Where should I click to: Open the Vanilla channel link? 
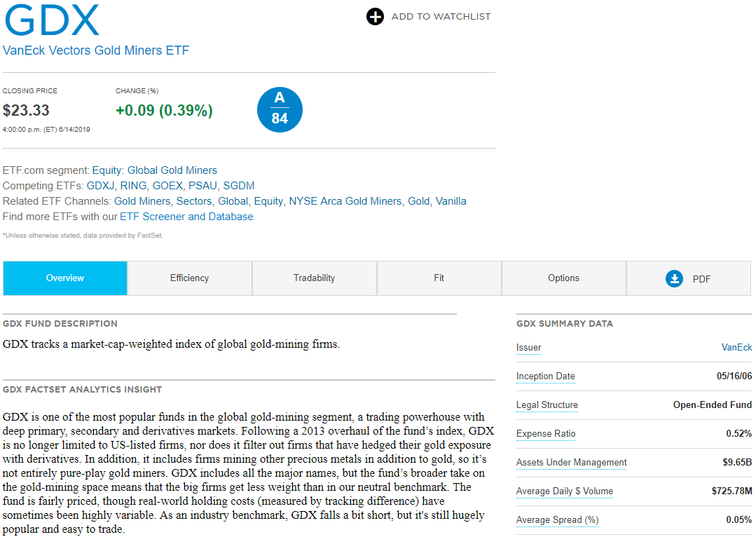point(451,201)
